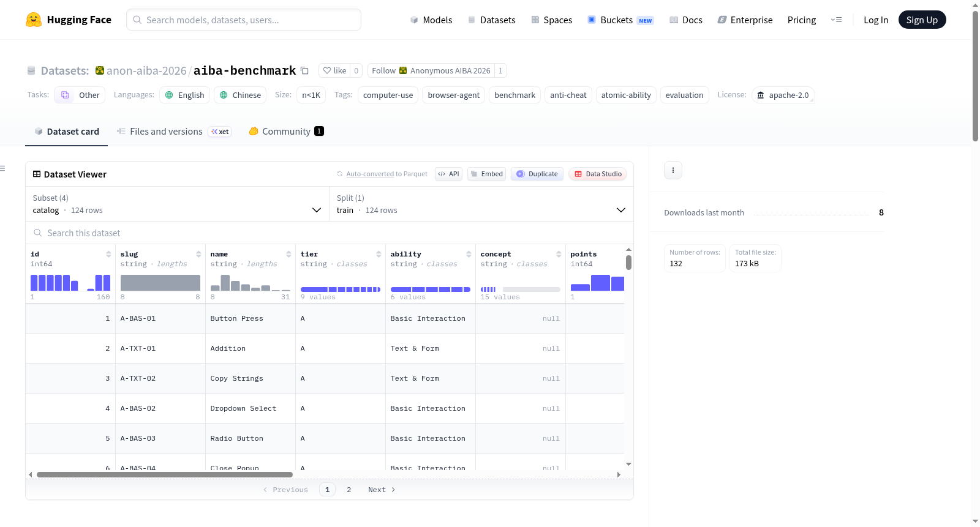Sort by the tier column arrows
The height and width of the screenshot is (527, 980).
click(x=379, y=254)
